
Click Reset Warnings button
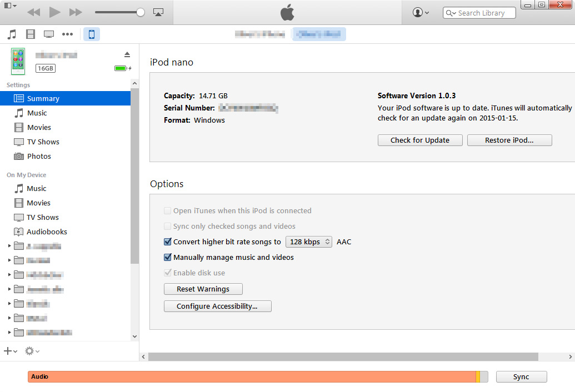pyautogui.click(x=203, y=289)
